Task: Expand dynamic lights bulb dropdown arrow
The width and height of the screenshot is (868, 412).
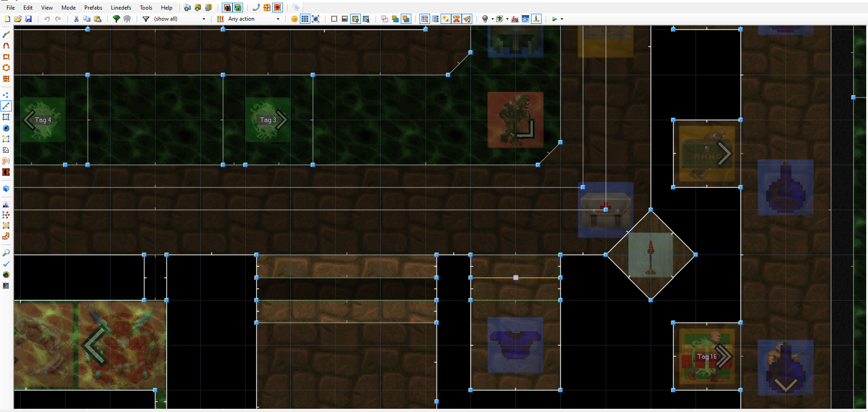Action: click(x=492, y=19)
